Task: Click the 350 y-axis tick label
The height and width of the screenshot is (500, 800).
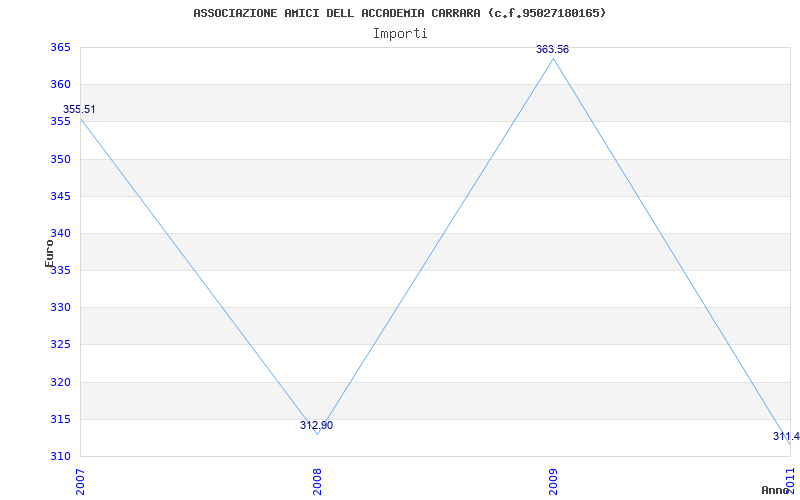Action: [x=60, y=159]
